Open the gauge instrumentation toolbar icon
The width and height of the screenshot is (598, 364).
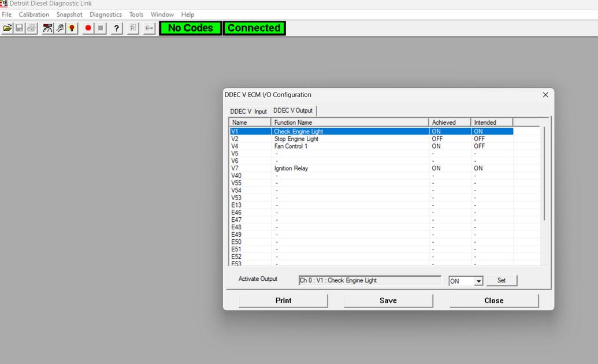tap(48, 28)
